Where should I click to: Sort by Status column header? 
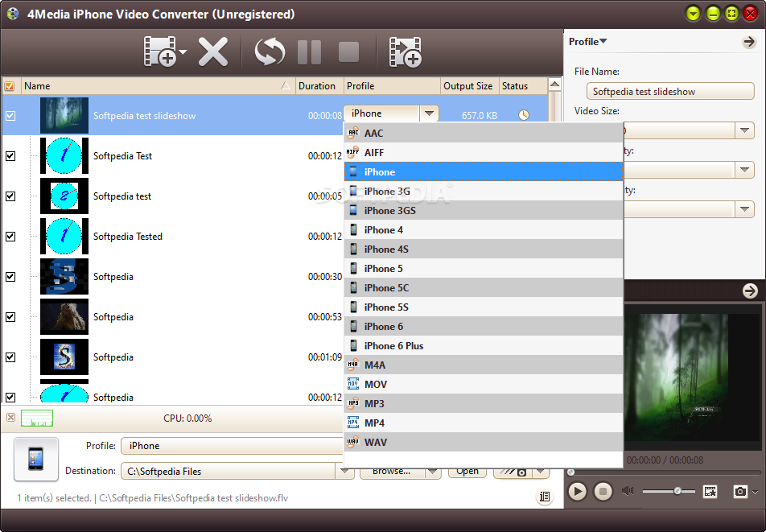point(523,86)
